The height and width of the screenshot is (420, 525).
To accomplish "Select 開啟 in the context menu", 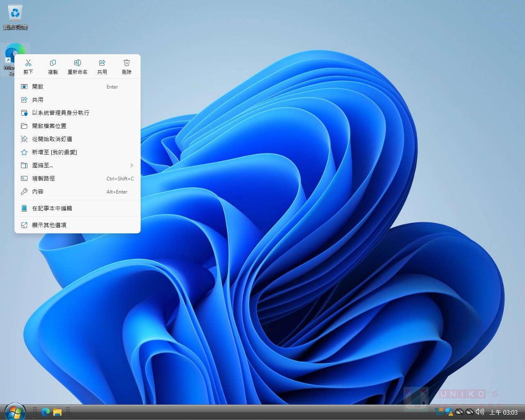I will (x=78, y=87).
